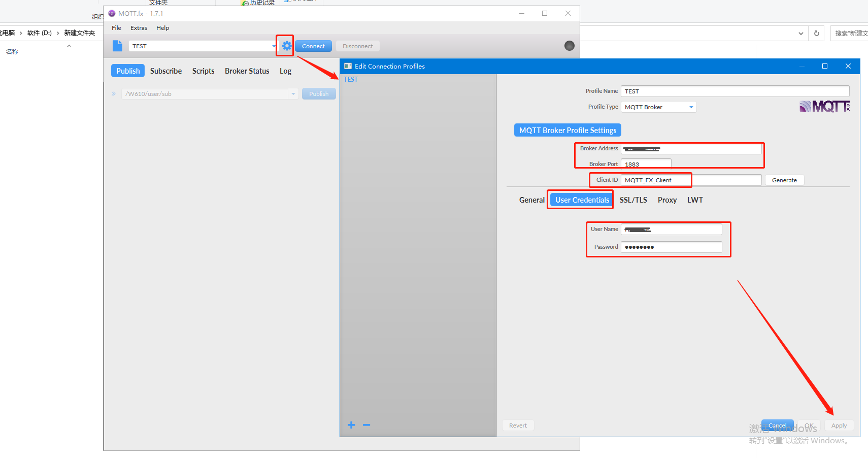Add a new profile with plus icon
Viewport: 868px width, 458px height.
click(351, 425)
